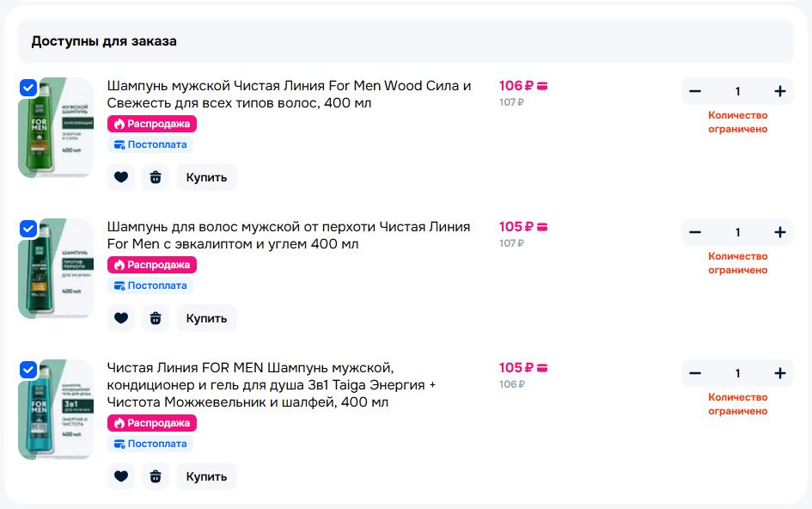Delete Wood shampoo using trash icon

(155, 177)
